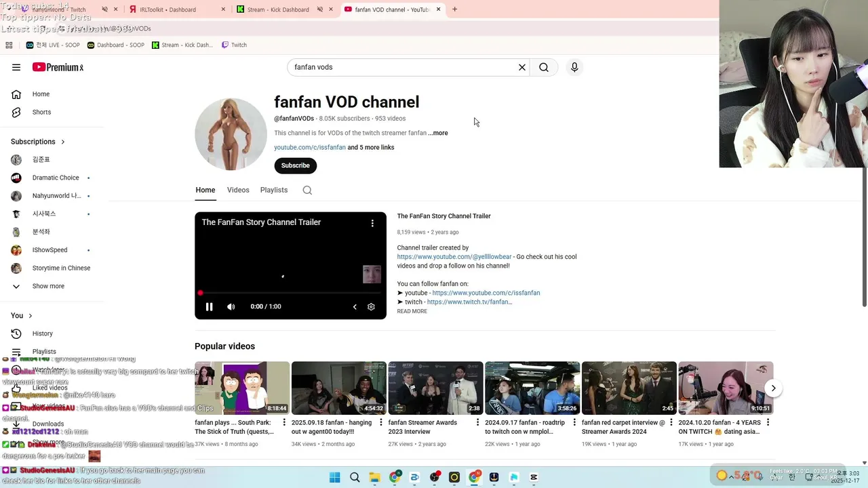Open trailer video three-dot menu

(x=372, y=223)
